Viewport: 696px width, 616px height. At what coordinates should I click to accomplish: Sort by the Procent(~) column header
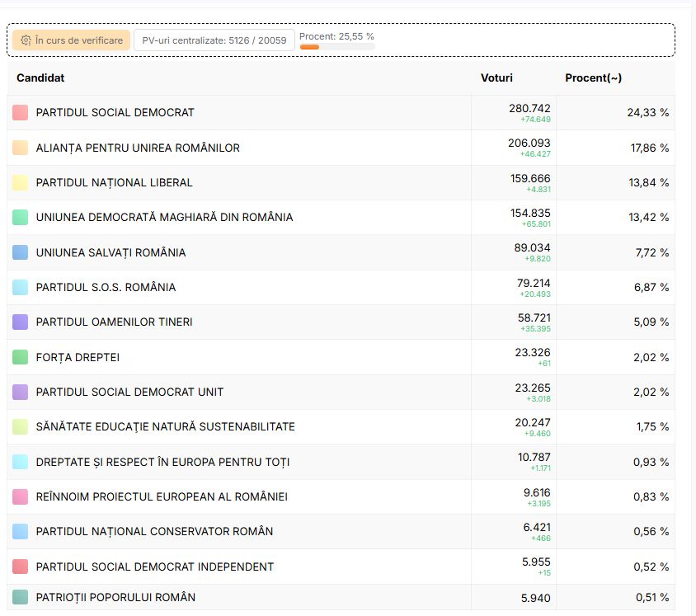593,78
